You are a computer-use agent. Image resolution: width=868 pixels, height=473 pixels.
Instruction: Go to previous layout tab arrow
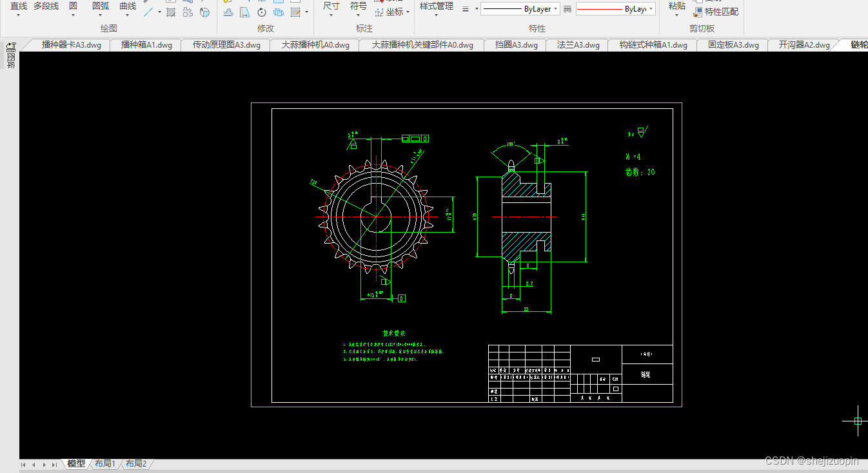tap(34, 464)
